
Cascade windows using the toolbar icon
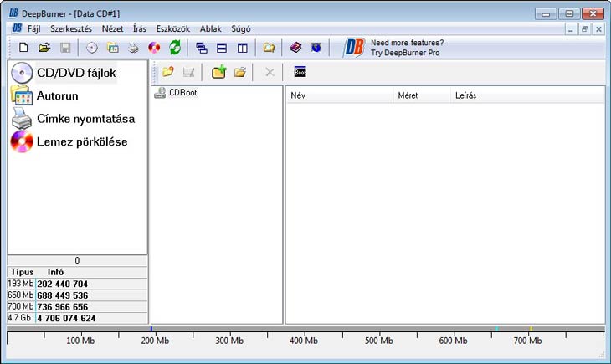point(202,48)
